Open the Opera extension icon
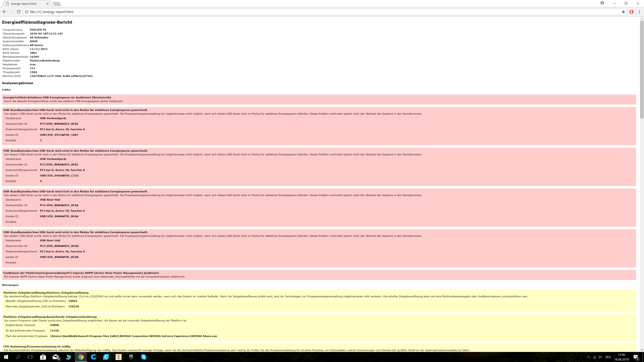Viewport: 644px width, 362px height. (631, 12)
